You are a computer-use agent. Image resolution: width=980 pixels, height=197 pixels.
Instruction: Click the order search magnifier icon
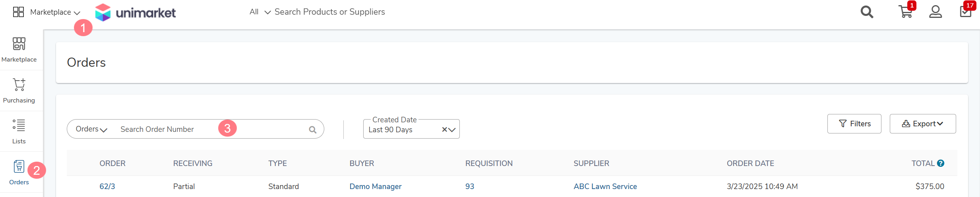pyautogui.click(x=313, y=129)
